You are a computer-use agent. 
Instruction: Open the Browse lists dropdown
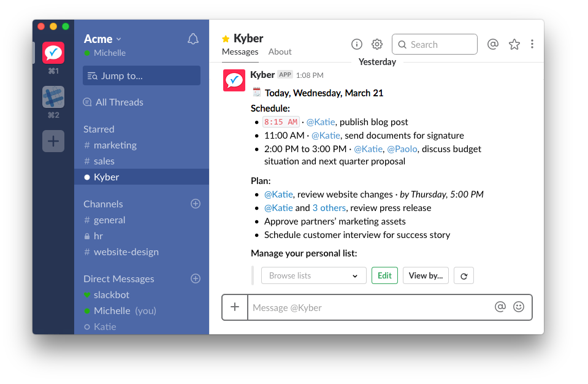tap(313, 275)
